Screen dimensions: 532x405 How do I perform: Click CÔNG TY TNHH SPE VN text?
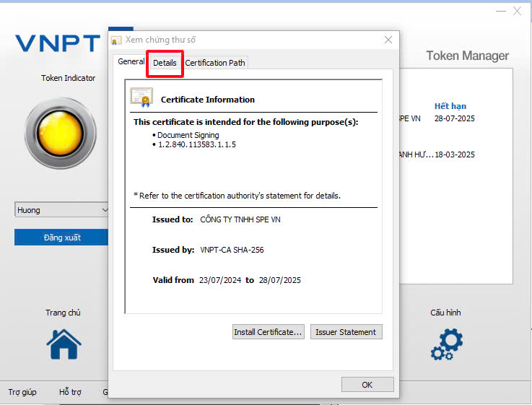[240, 219]
